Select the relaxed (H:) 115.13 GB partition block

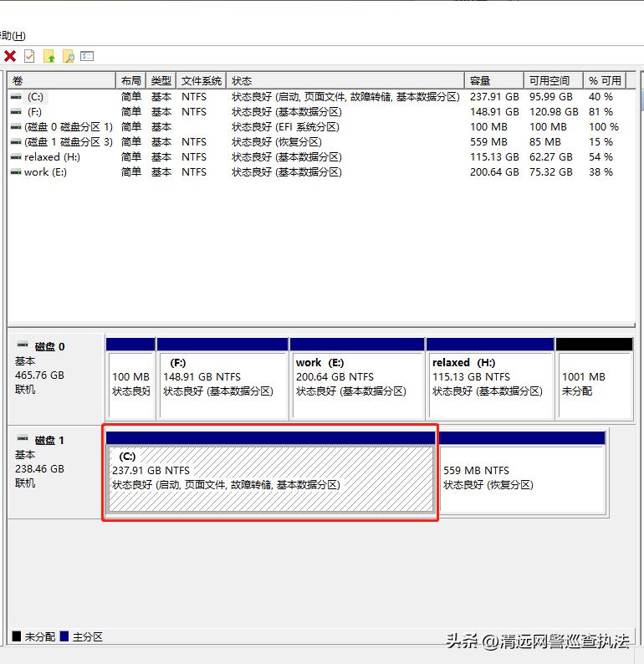tap(490, 379)
